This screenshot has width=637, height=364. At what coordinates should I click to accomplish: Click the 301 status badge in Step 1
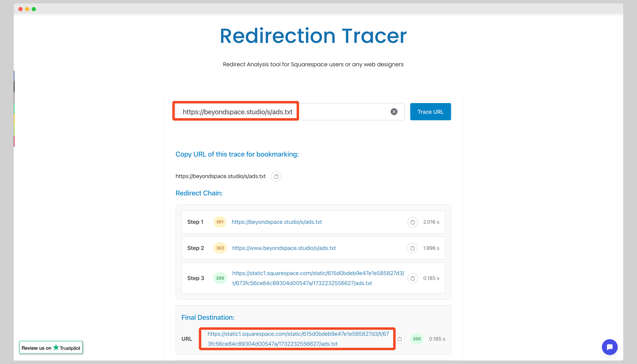click(x=220, y=222)
